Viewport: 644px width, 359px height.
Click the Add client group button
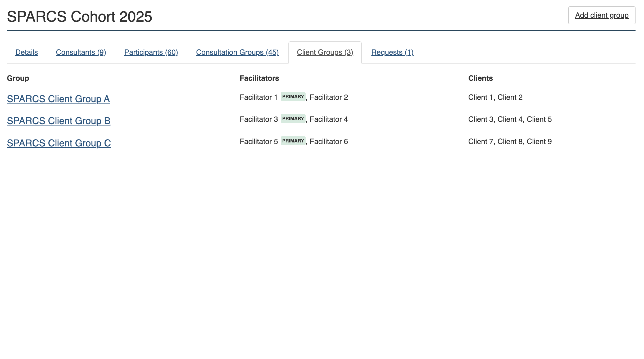click(x=601, y=15)
